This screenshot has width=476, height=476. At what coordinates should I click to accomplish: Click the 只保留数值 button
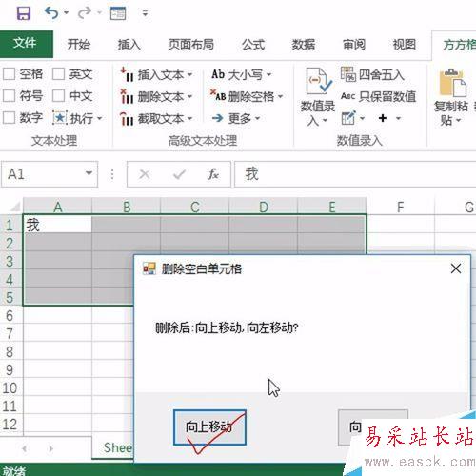coord(378,96)
